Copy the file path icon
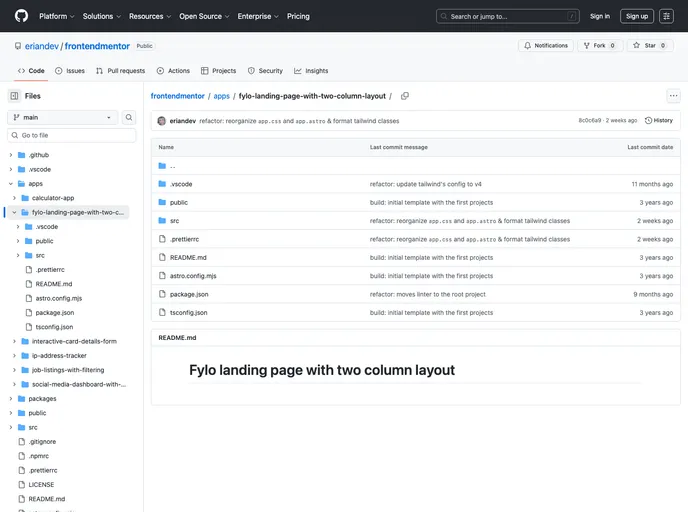This screenshot has width=688, height=512. click(x=405, y=96)
